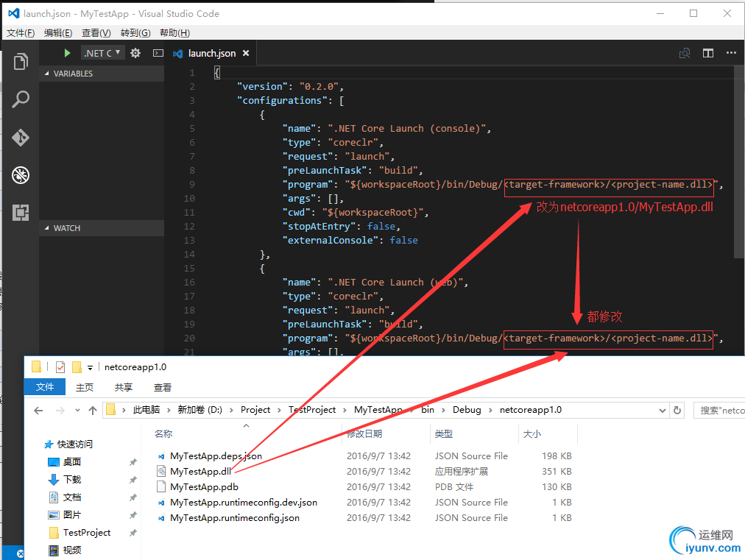Click the 新加卷 (D:) breadcrumb
Viewport: 745px width, 560px height.
200,410
